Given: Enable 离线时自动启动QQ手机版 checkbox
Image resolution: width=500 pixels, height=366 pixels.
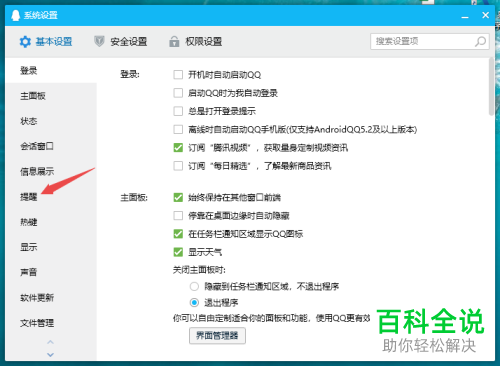Looking at the screenshot, I should (178, 129).
